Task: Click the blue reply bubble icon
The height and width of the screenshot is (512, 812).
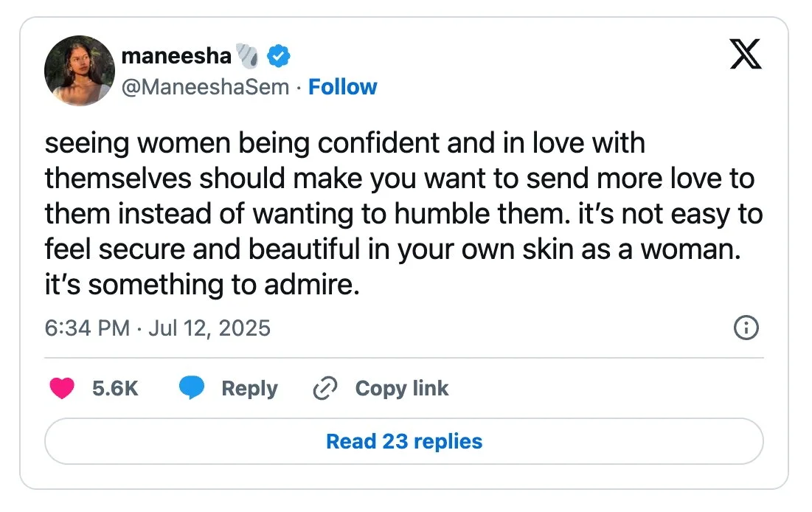Action: 192,389
